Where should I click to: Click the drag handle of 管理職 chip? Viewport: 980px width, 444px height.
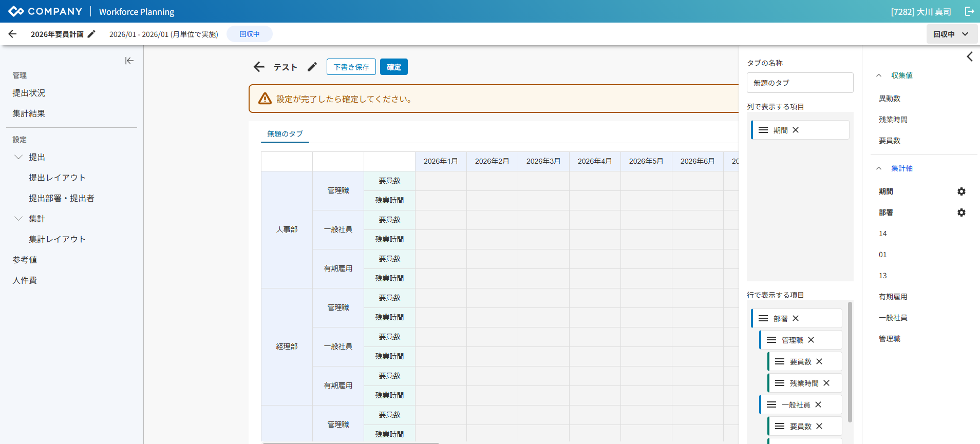tap(771, 340)
